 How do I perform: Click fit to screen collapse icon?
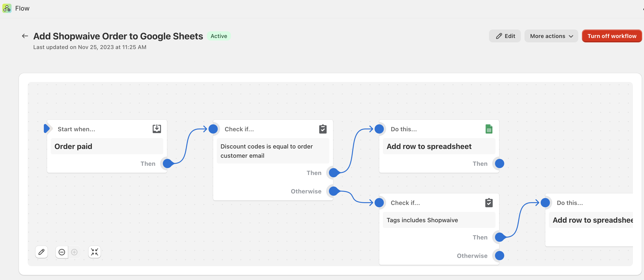95,252
